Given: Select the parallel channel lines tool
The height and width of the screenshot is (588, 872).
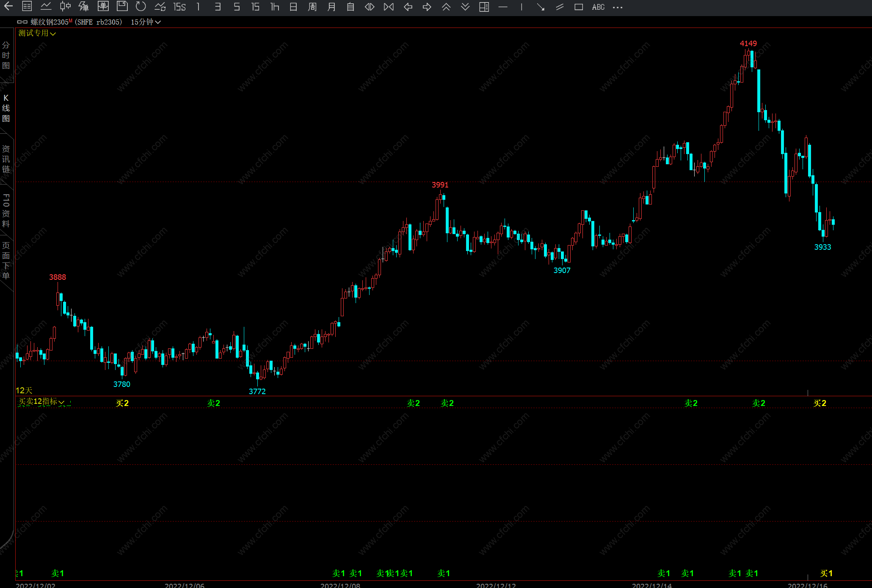Looking at the screenshot, I should (560, 7).
